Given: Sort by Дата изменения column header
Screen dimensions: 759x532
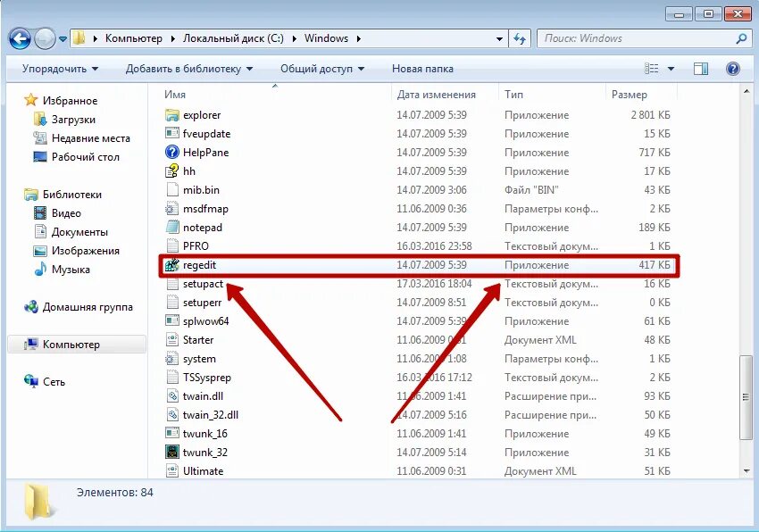Looking at the screenshot, I should (436, 95).
